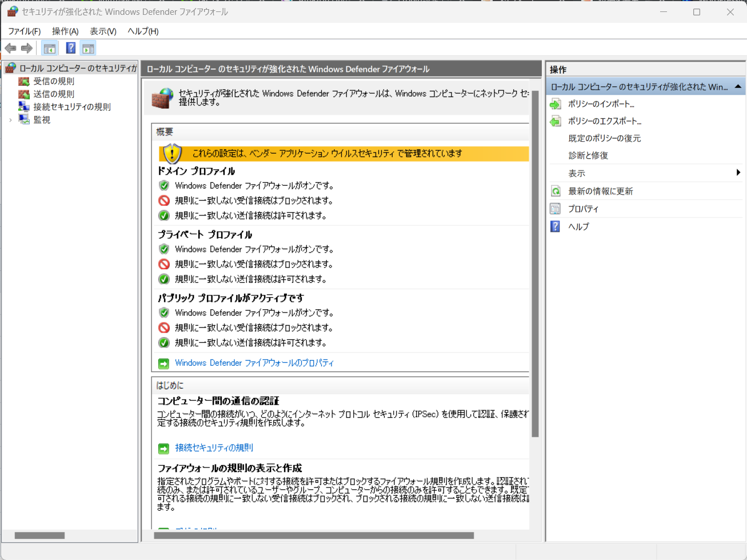The image size is (747, 560).
Task: Select 受信の規則 in the tree
Action: tap(54, 81)
